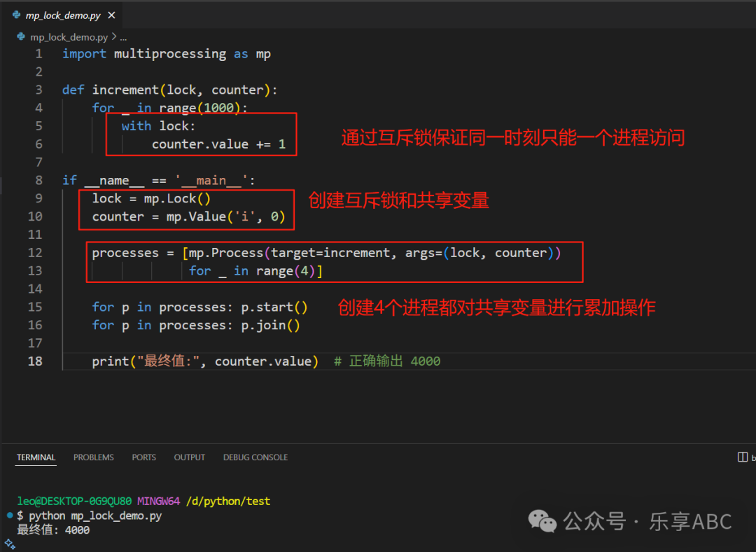
Task: Click 'range(4)' in list comprehension
Action: click(x=286, y=270)
